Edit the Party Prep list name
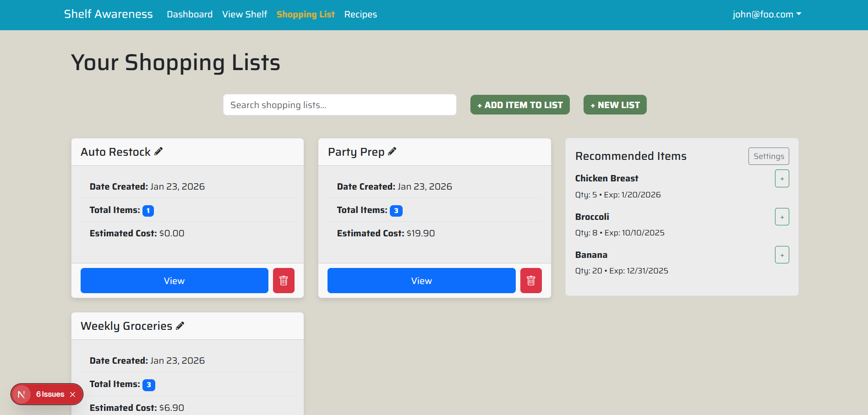This screenshot has width=868, height=415. (x=392, y=151)
